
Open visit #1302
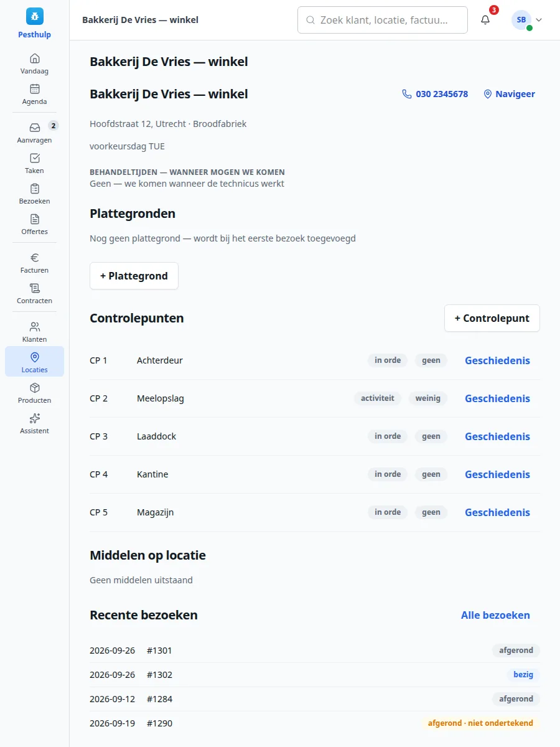[x=315, y=675]
